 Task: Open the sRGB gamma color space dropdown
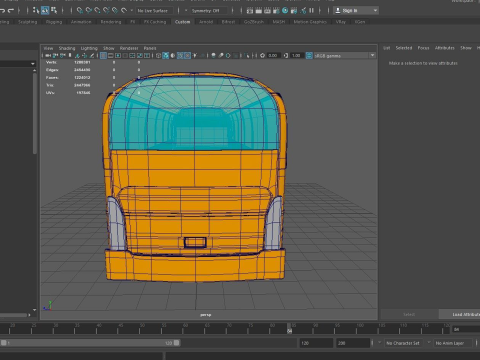point(345,56)
